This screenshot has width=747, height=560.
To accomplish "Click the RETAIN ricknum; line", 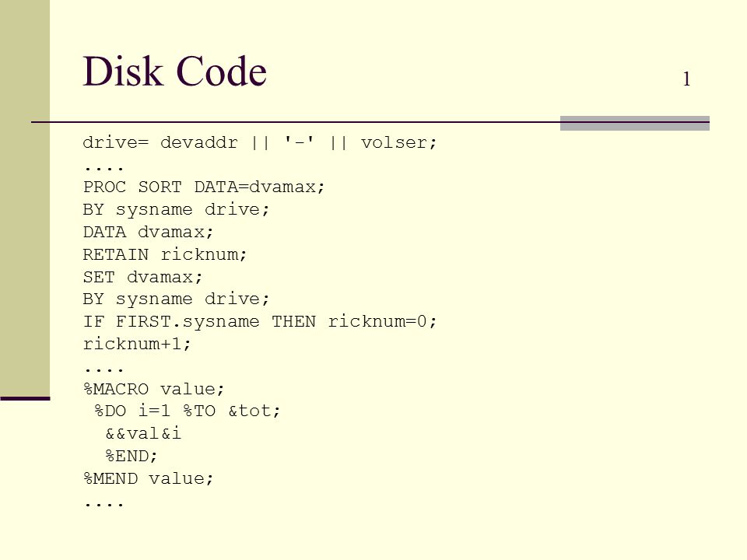I will [165, 254].
